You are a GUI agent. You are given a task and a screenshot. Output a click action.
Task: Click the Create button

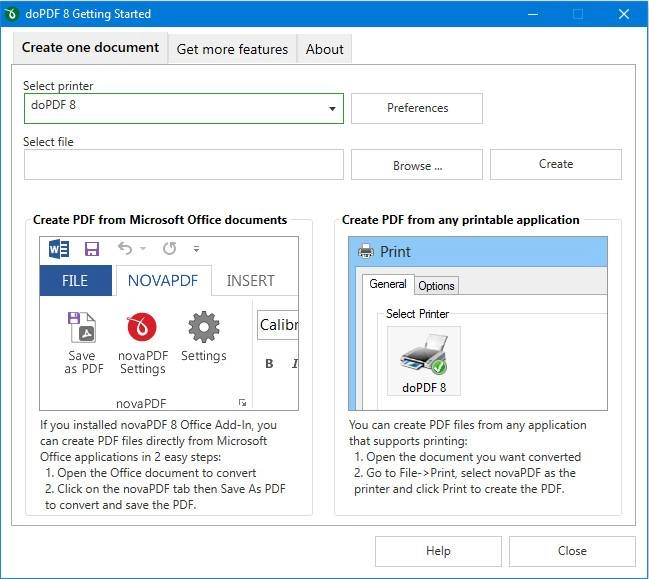tap(556, 164)
